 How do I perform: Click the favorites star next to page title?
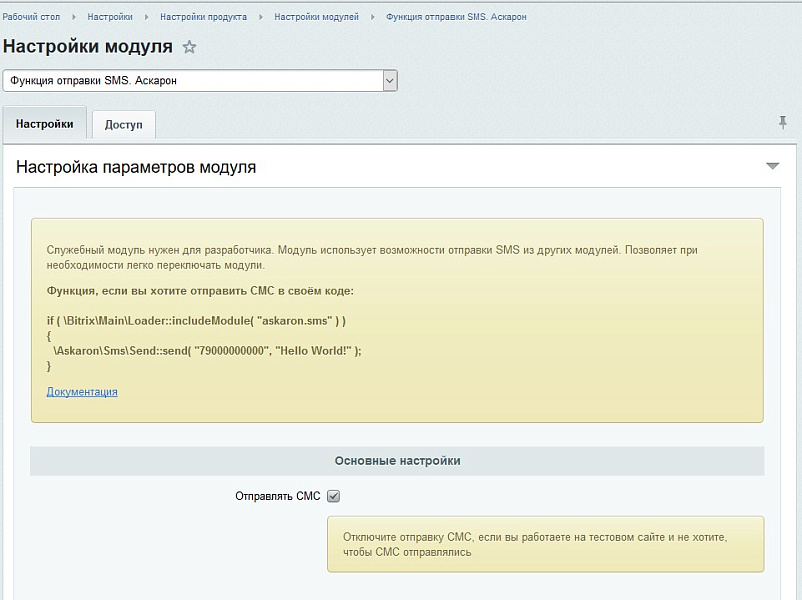click(x=190, y=46)
